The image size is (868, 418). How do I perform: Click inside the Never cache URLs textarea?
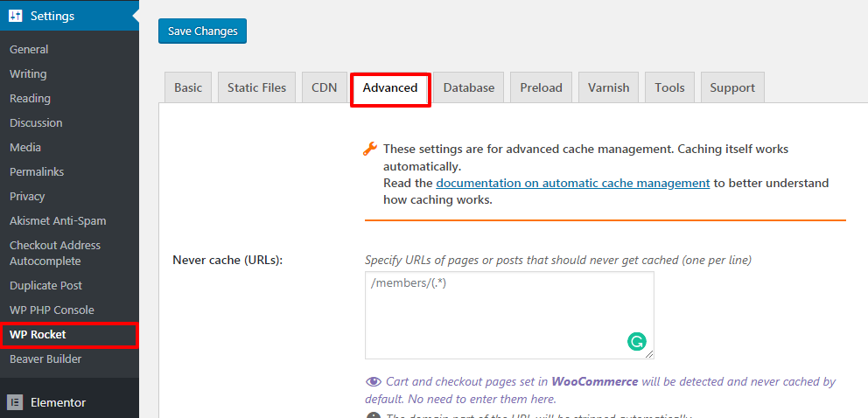pyautogui.click(x=509, y=315)
